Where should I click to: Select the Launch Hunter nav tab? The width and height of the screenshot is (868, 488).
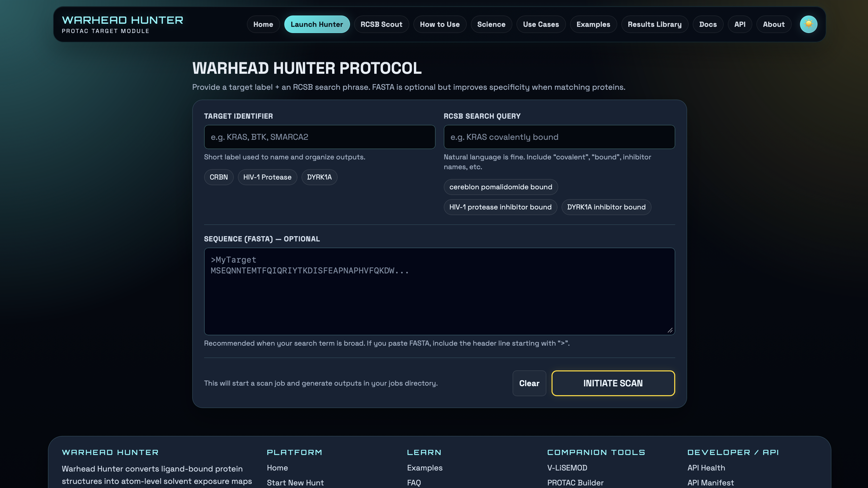point(317,24)
